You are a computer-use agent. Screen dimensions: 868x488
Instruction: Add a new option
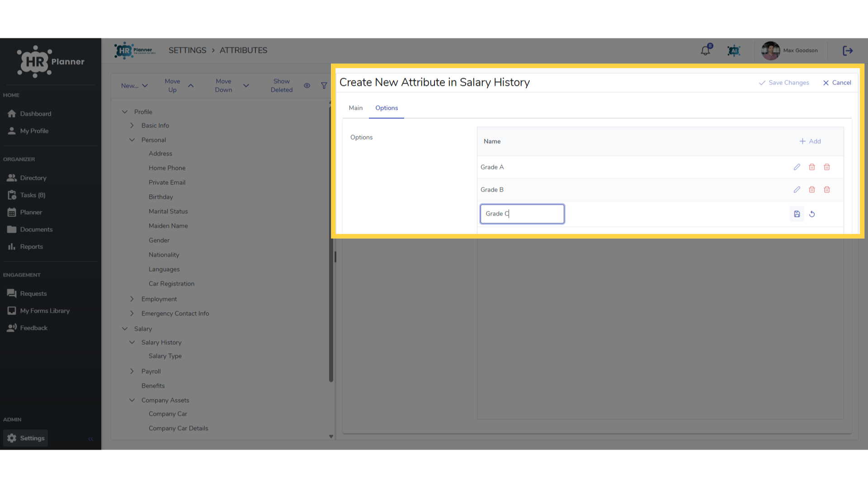tap(810, 141)
